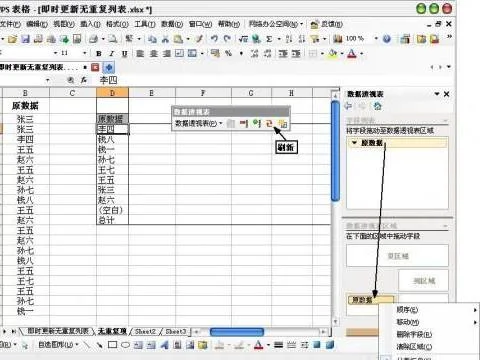
Task: Click the Open file folder icon
Action: (13, 39)
